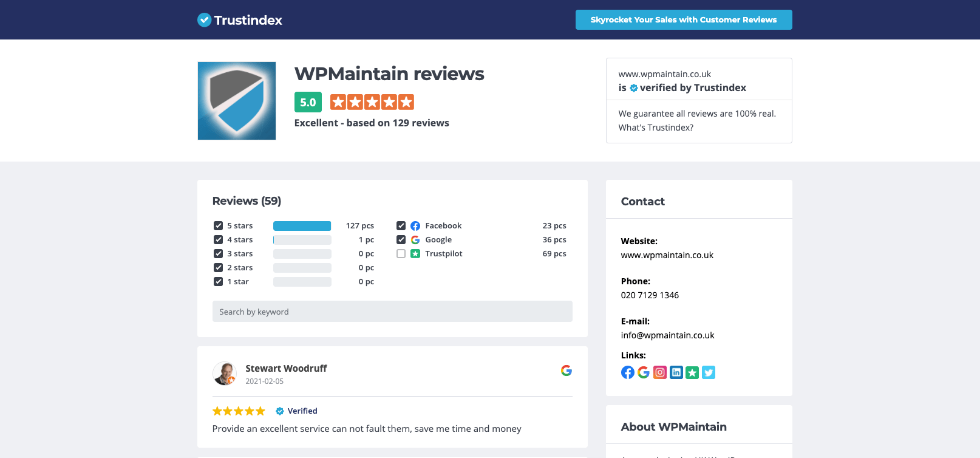Open Twitter link icon in Contact panel
Viewport: 980px width, 458px height.
pos(709,372)
